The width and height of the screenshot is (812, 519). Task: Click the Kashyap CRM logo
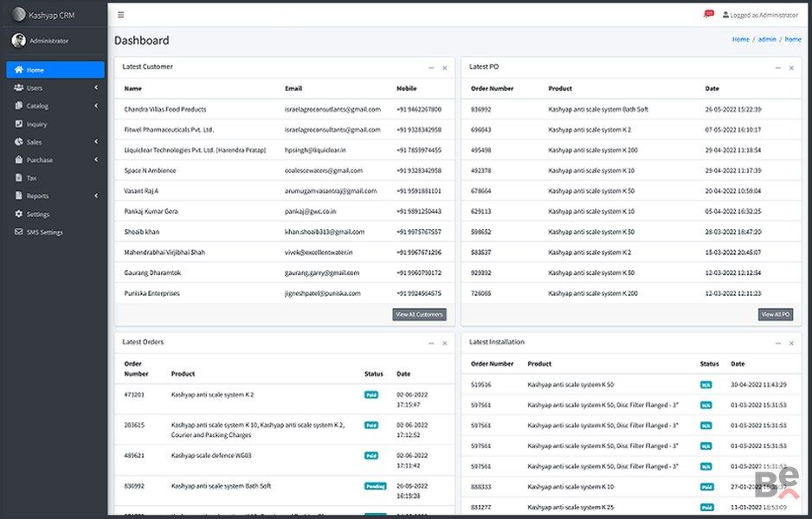point(19,15)
